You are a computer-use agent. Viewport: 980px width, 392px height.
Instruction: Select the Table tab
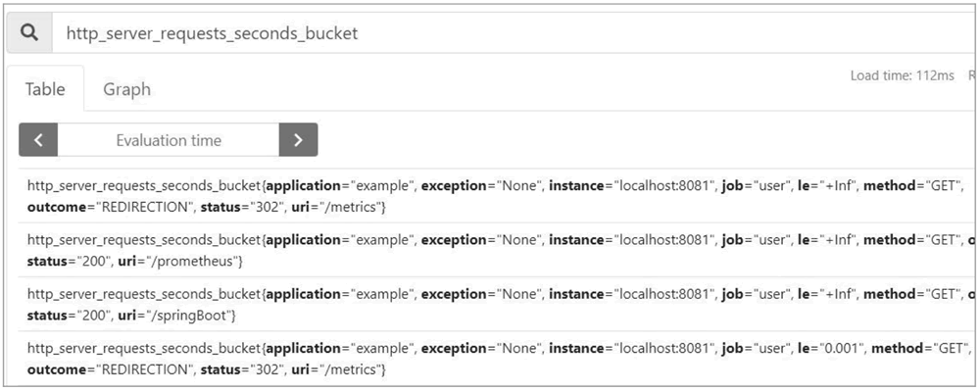45,89
